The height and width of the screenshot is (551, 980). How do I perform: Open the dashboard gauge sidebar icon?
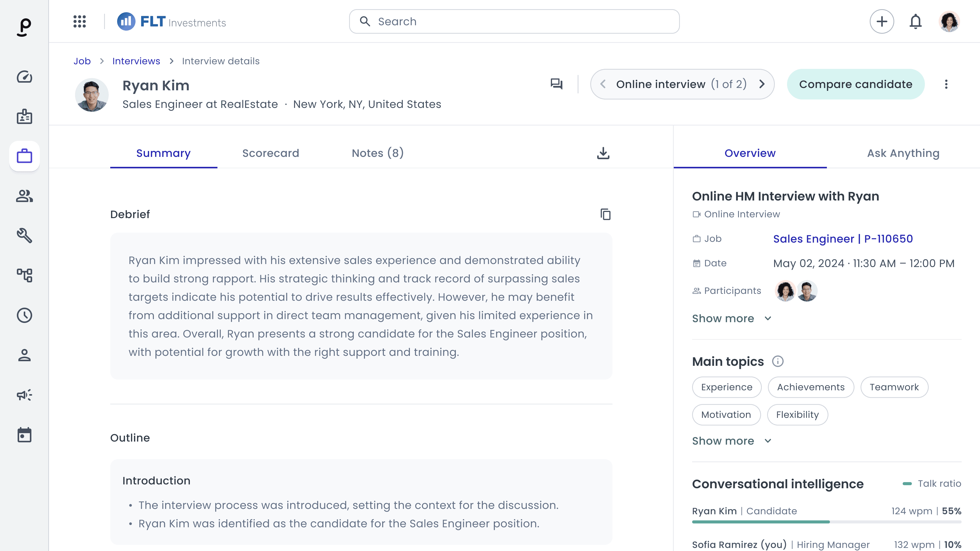(x=24, y=77)
